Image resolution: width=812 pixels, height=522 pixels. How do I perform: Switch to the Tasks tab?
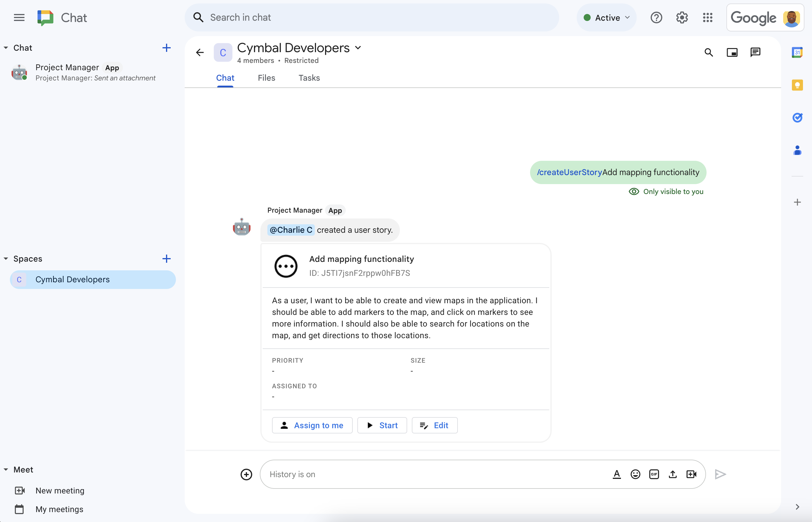[x=308, y=78]
